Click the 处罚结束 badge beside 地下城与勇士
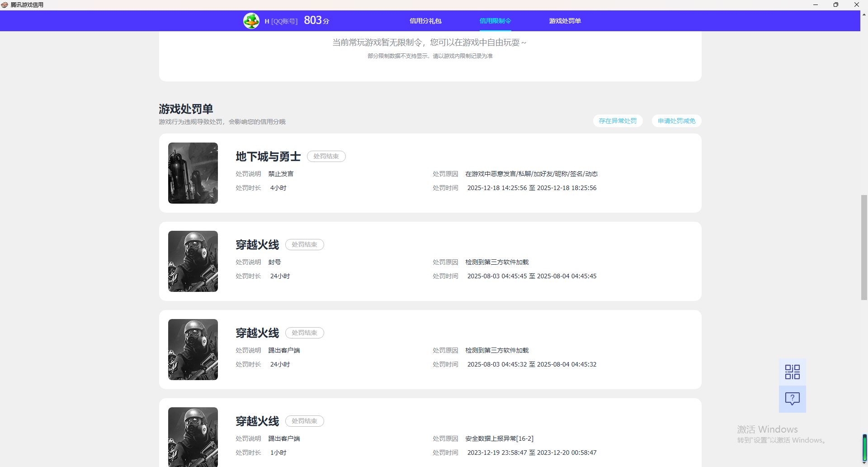 [326, 156]
